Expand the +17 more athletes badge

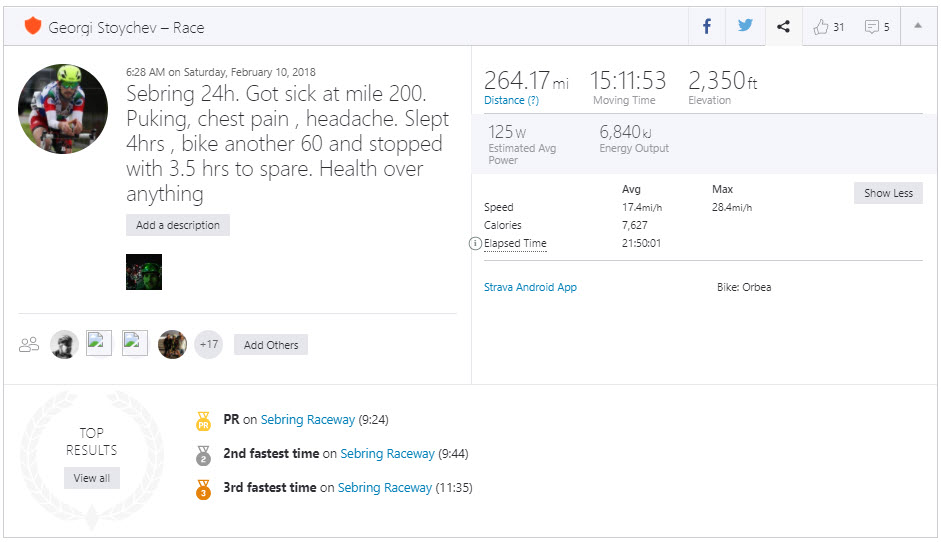click(x=209, y=345)
